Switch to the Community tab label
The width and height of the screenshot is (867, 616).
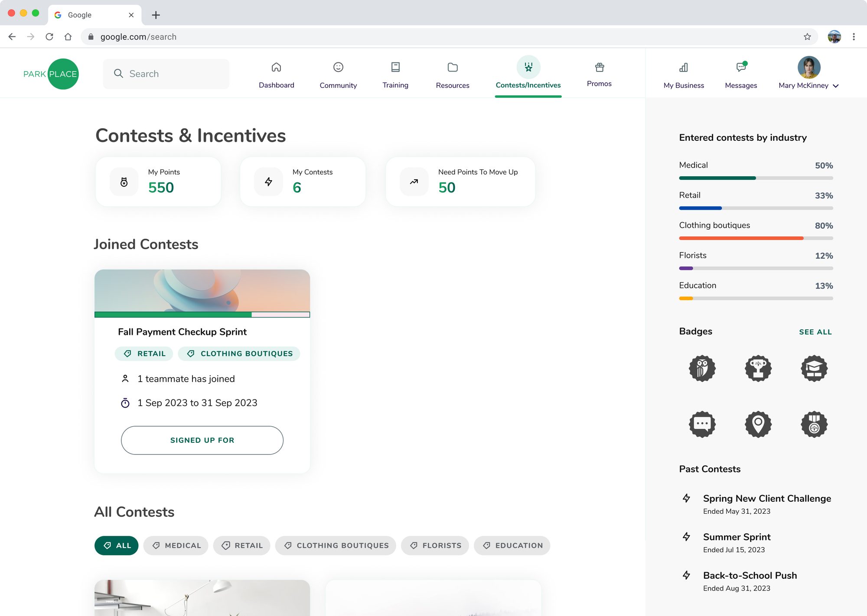338,85
